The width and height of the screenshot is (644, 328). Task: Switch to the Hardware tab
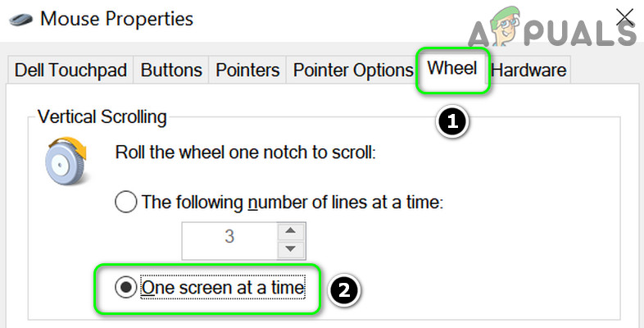pyautogui.click(x=528, y=71)
